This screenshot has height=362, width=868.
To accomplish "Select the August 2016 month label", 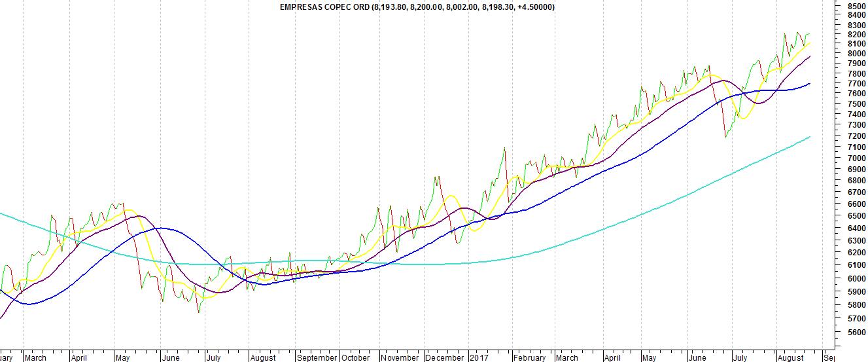I will [262, 358].
